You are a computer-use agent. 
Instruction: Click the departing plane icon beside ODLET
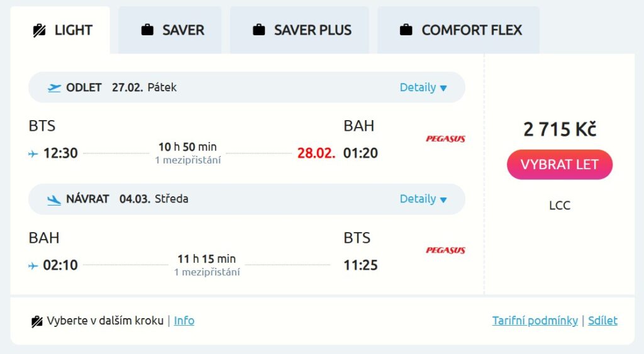(x=54, y=88)
